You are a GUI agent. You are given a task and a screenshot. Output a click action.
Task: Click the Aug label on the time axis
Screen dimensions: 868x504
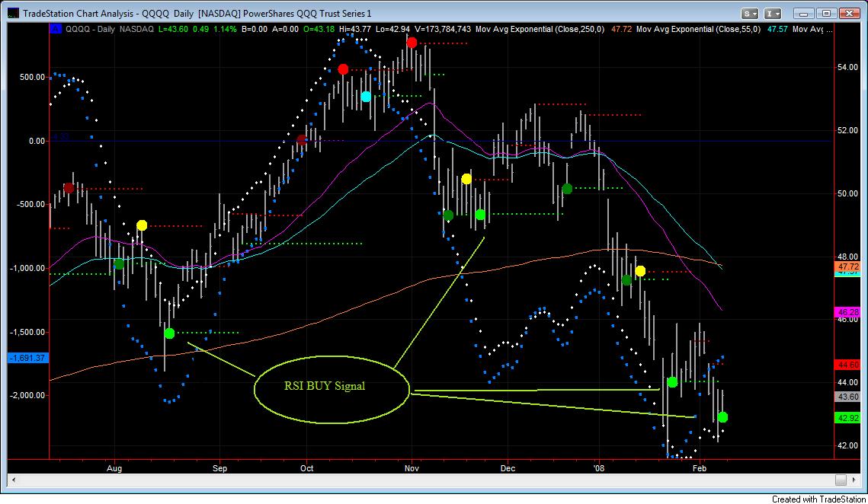(114, 468)
